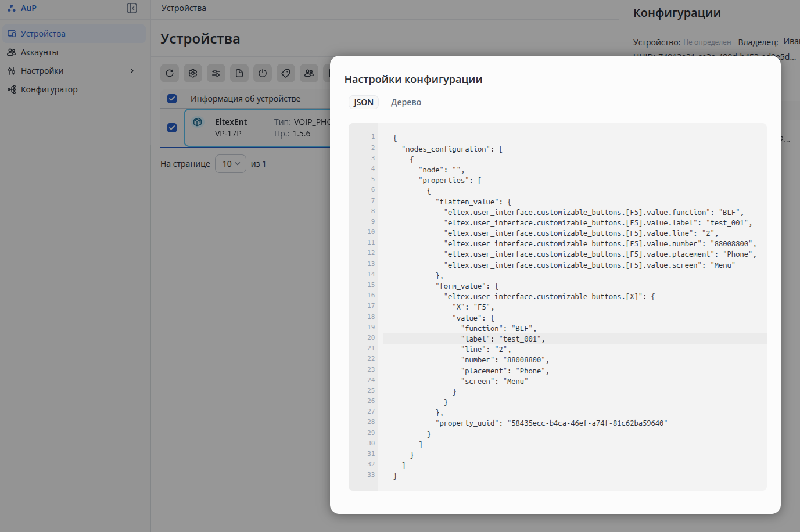Open the page size dropdown showing 10

pyautogui.click(x=231, y=164)
